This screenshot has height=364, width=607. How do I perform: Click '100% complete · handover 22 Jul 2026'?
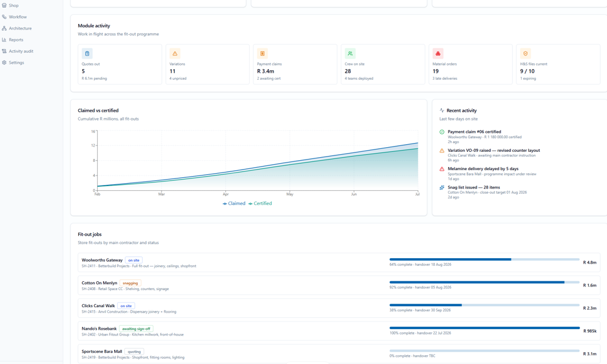point(420,333)
